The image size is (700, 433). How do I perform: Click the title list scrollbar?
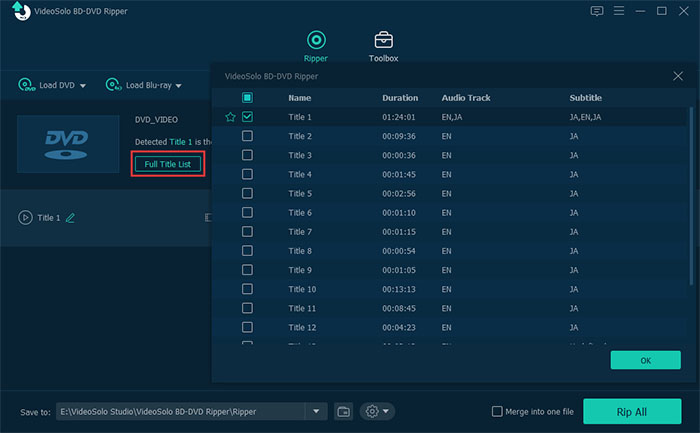[692, 196]
